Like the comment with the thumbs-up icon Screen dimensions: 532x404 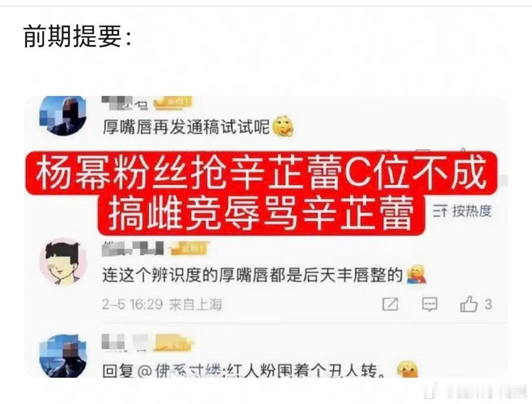pos(469,304)
